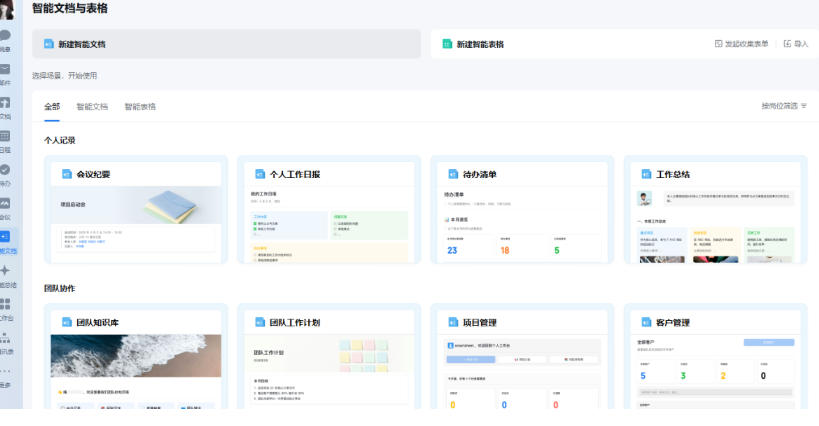Screen dimensions: 819x426
Task: Open the To-do checkmark icon in sidebar
Action: pyautogui.click(x=5, y=170)
